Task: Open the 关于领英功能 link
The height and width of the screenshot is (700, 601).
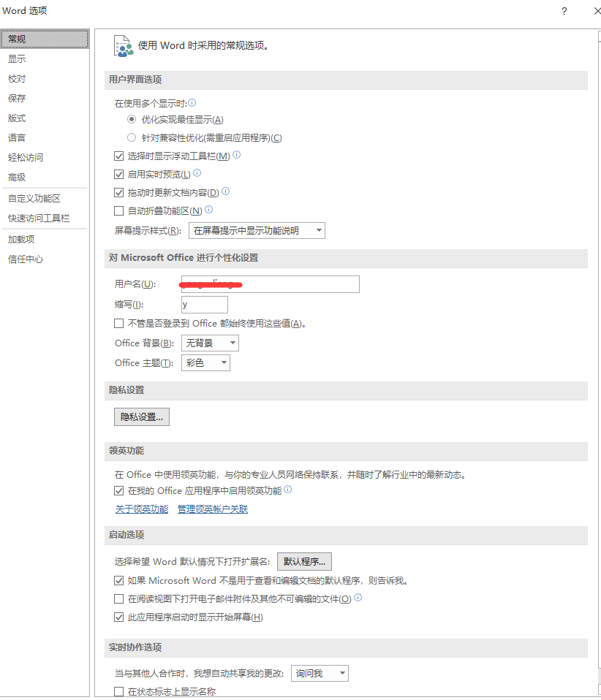Action: (x=141, y=509)
